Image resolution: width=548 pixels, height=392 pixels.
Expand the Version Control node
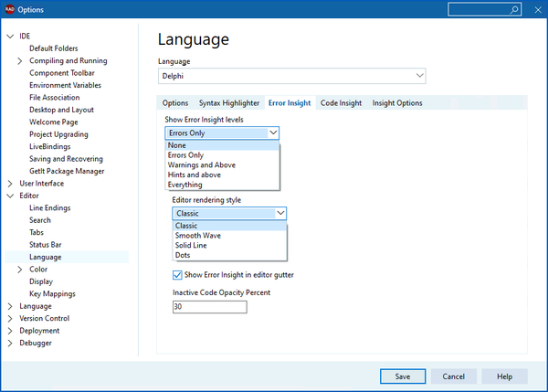(x=10, y=319)
